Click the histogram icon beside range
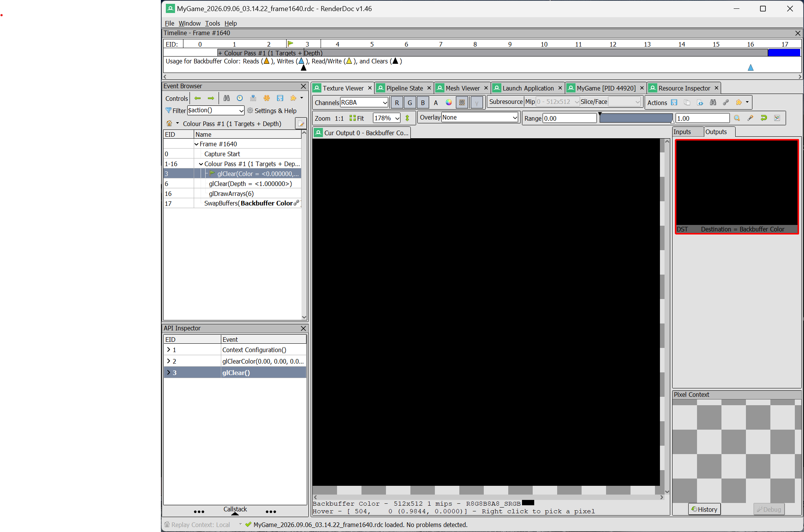 point(777,118)
